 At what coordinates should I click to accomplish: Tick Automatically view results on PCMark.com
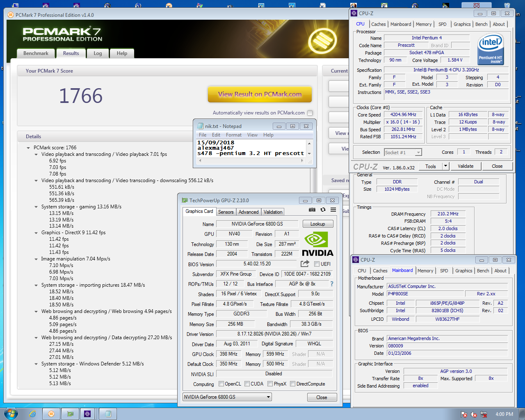point(310,113)
